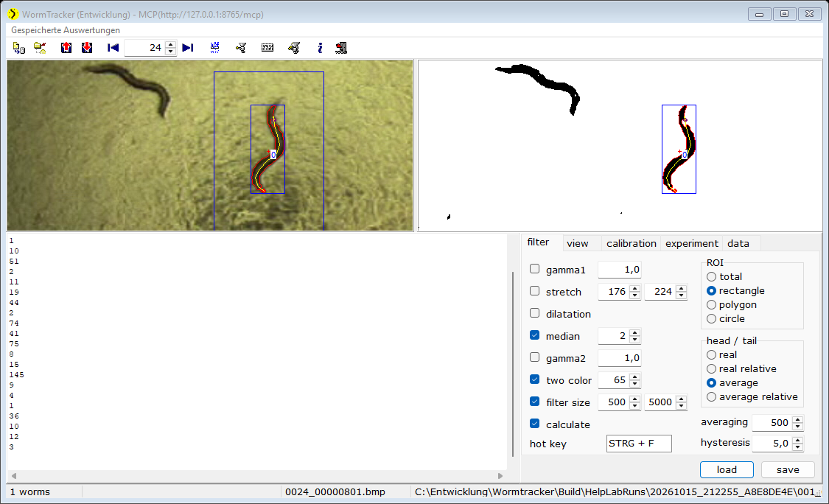This screenshot has width=829, height=504.
Task: Jump to the last frame
Action: pyautogui.click(x=188, y=48)
